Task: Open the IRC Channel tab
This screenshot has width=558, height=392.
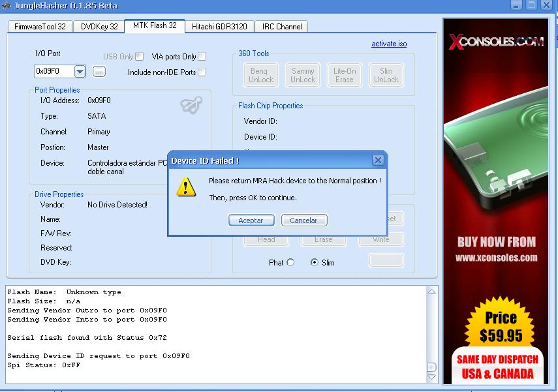Action: coord(282,27)
